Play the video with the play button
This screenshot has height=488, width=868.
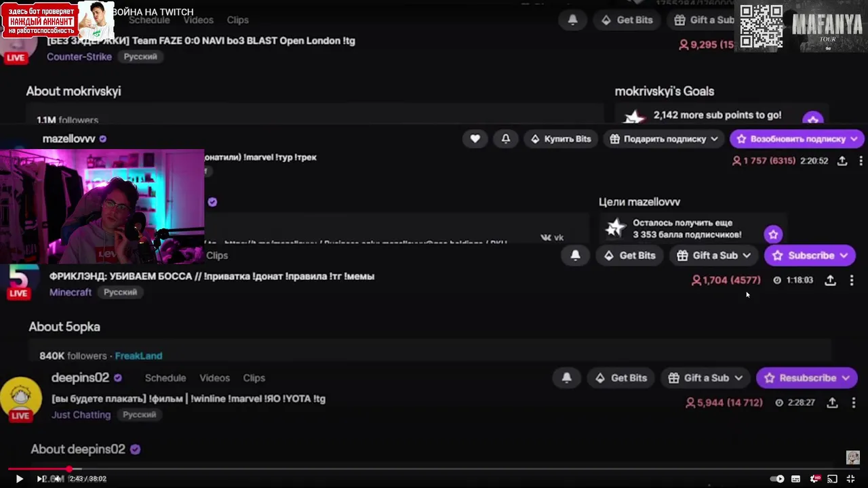(x=19, y=479)
